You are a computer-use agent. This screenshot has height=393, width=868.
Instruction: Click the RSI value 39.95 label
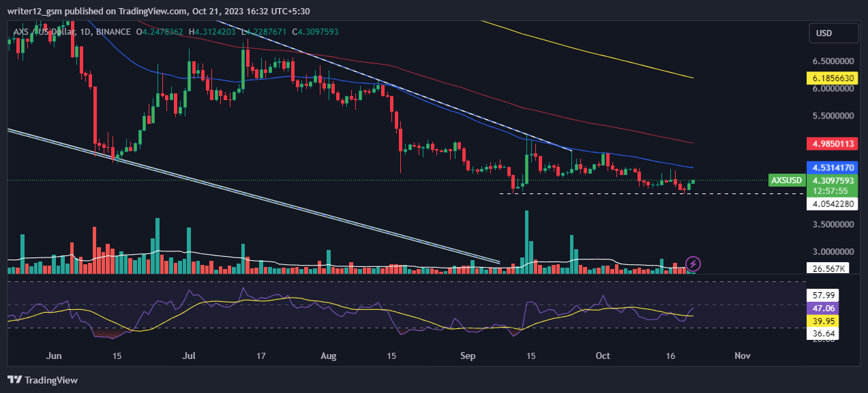point(821,321)
